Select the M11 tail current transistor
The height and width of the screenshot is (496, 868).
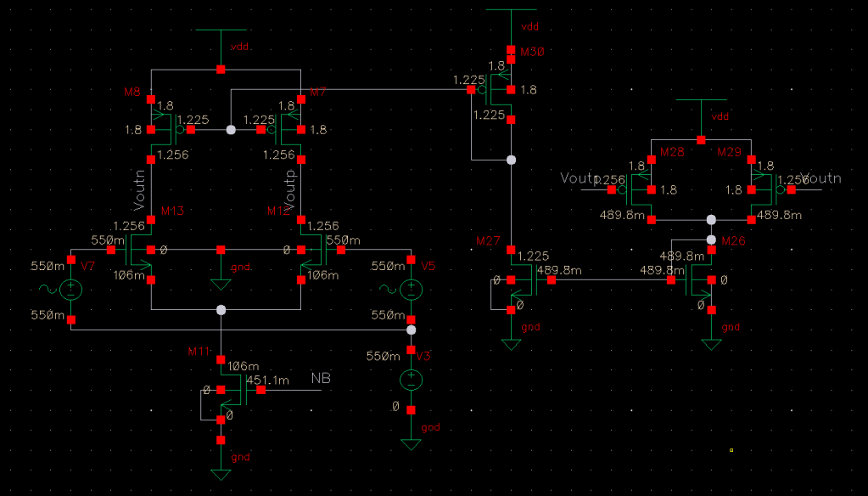point(233,390)
